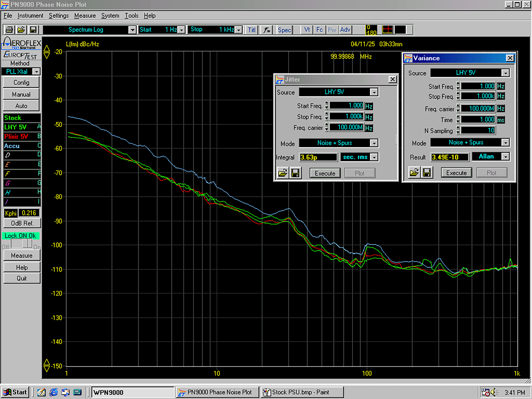Open the Start frequency dropdown
This screenshot has width=532, height=399.
[181, 30]
